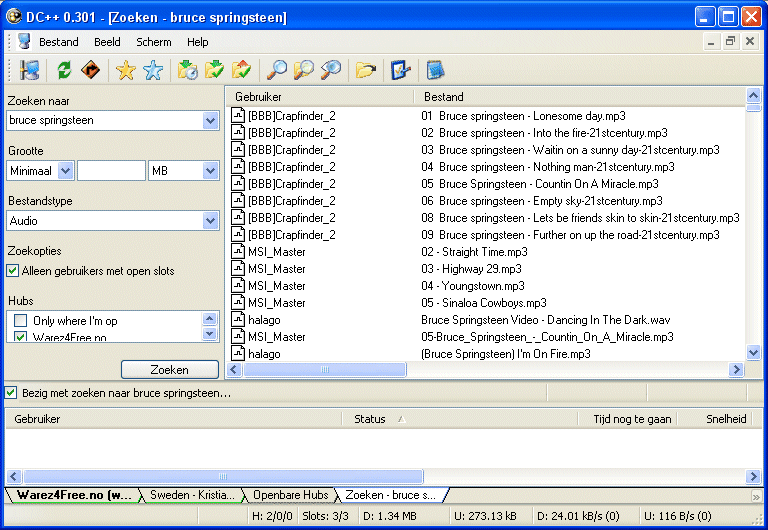Viewport: 768px width, 530px height.
Task: Click file icon of Dancing In The Dark.wav row
Action: tap(238, 320)
